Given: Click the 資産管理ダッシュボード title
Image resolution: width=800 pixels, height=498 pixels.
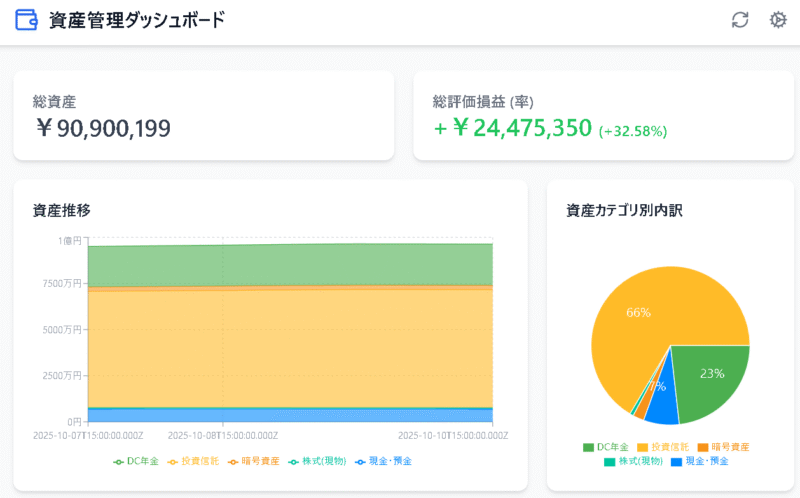Looking at the screenshot, I should [137, 20].
